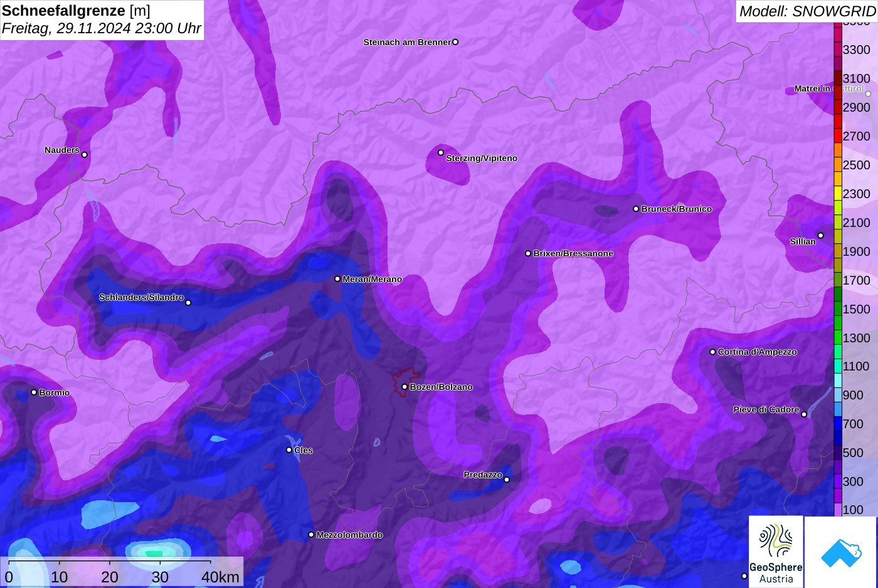
Task: Click the cyan legend swatch near 1100
Action: click(838, 366)
